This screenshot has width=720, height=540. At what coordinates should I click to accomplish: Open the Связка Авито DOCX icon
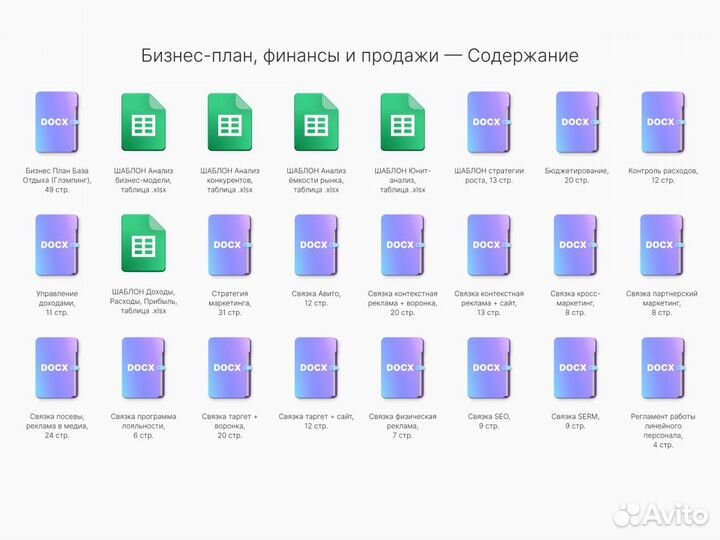[316, 245]
